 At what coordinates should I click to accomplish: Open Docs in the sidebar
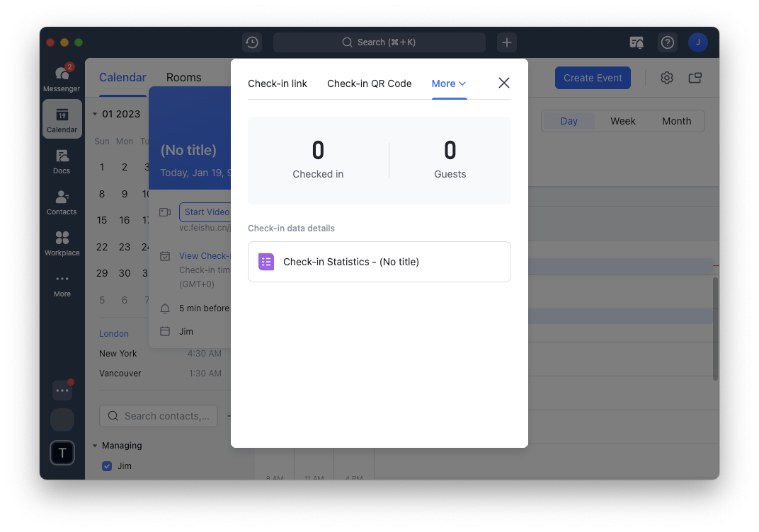tap(62, 161)
